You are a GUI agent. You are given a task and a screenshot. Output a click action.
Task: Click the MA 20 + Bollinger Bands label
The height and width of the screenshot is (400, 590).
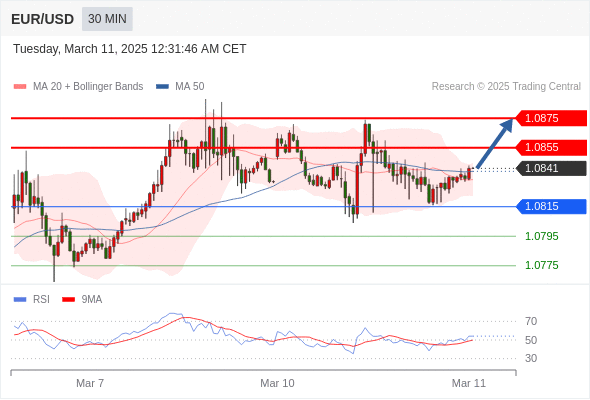coord(88,87)
